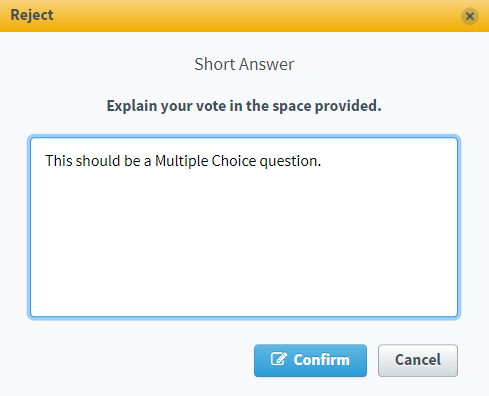
Task: Place cursor after "question." in text box
Action: point(322,161)
